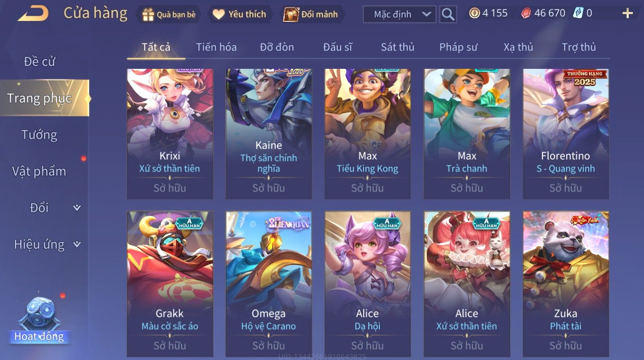Viewport: 644px width, 360px height.
Task: Click the blue voucher ticket icon
Action: 578,13
